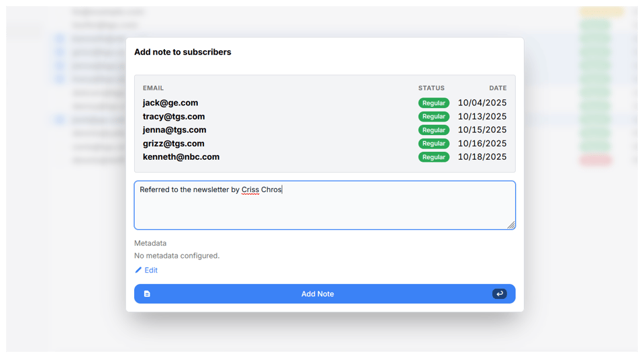Select the jack@ge.com email entry

coord(170,103)
